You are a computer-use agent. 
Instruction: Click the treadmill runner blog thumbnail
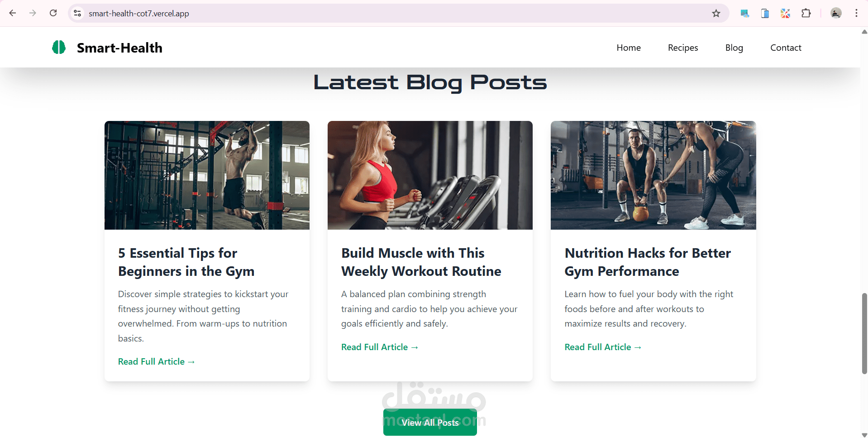[x=430, y=175]
